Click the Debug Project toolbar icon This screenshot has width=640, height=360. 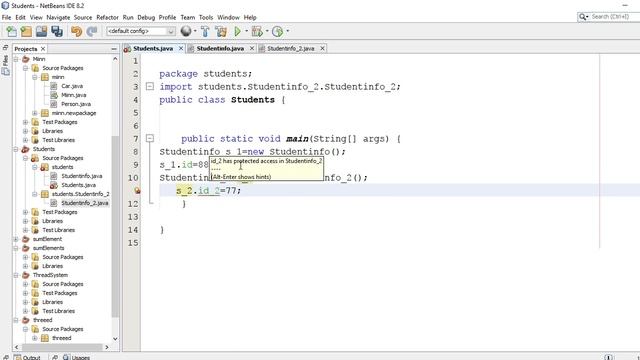pos(257,31)
